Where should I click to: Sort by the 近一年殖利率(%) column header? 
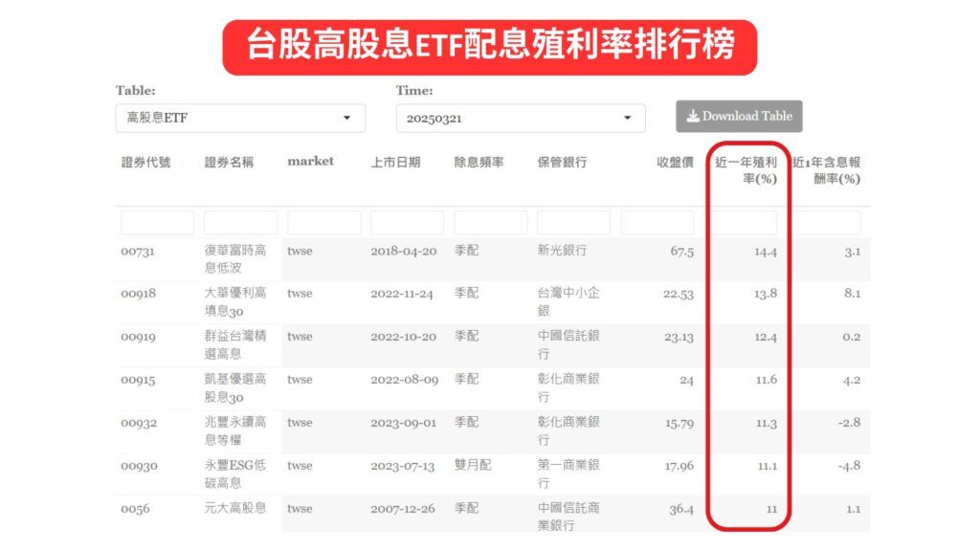pos(747,168)
